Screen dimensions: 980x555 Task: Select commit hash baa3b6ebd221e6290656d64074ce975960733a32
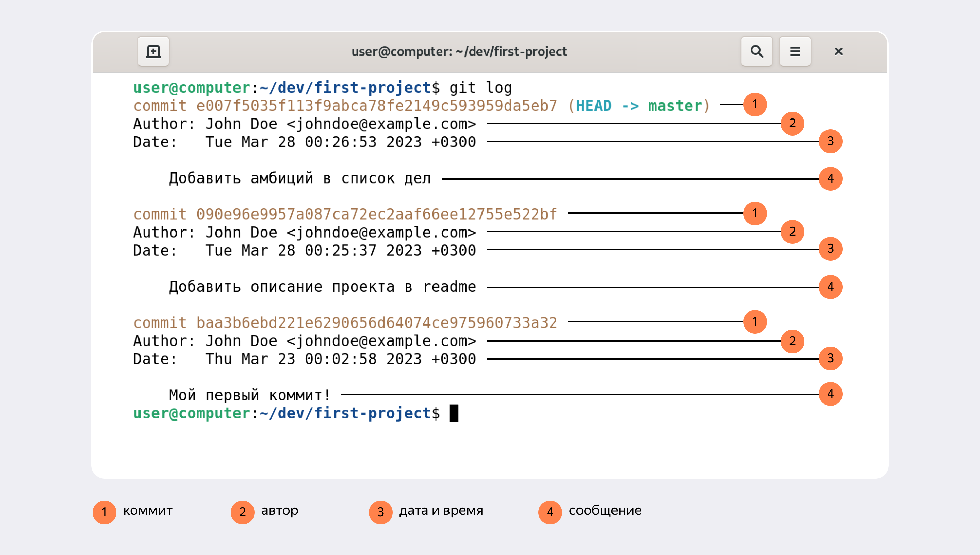377,323
